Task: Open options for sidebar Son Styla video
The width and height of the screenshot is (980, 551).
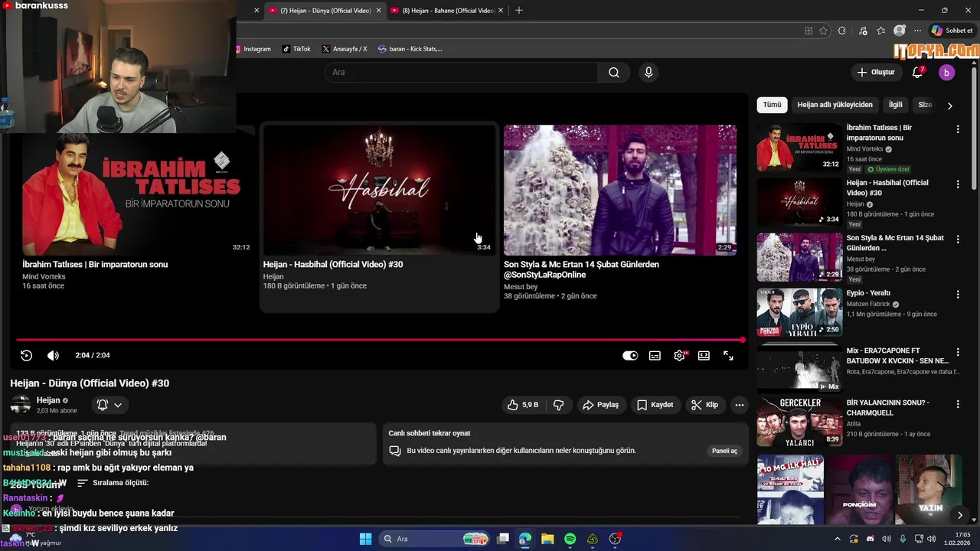Action: [958, 240]
